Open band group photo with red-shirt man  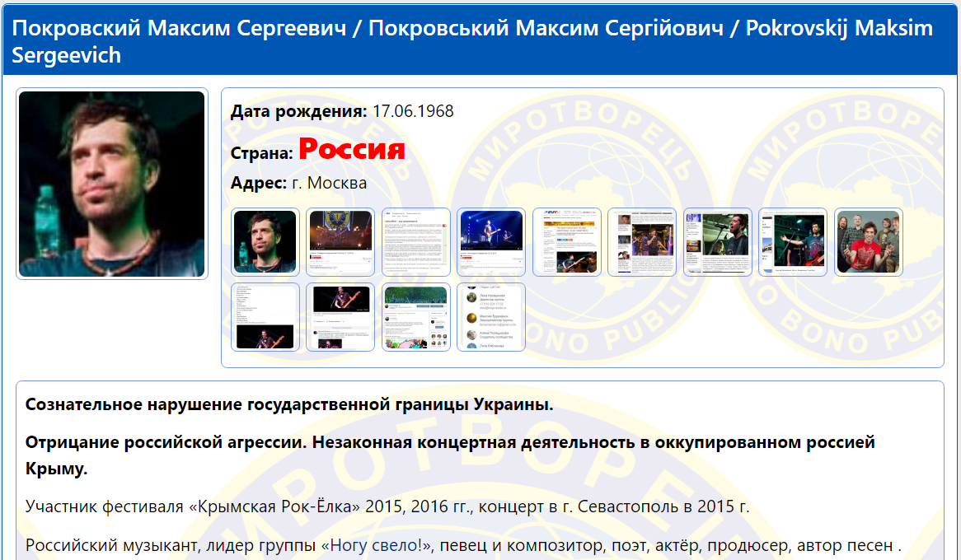[869, 242]
